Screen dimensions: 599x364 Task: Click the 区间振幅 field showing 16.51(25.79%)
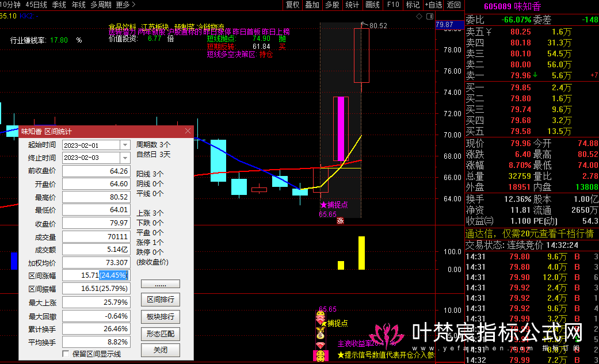96,289
